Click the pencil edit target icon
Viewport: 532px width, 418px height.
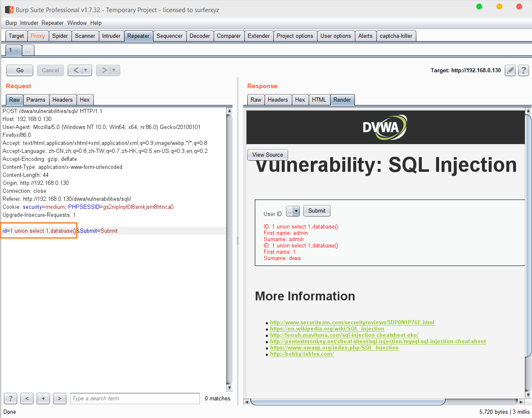[x=510, y=70]
